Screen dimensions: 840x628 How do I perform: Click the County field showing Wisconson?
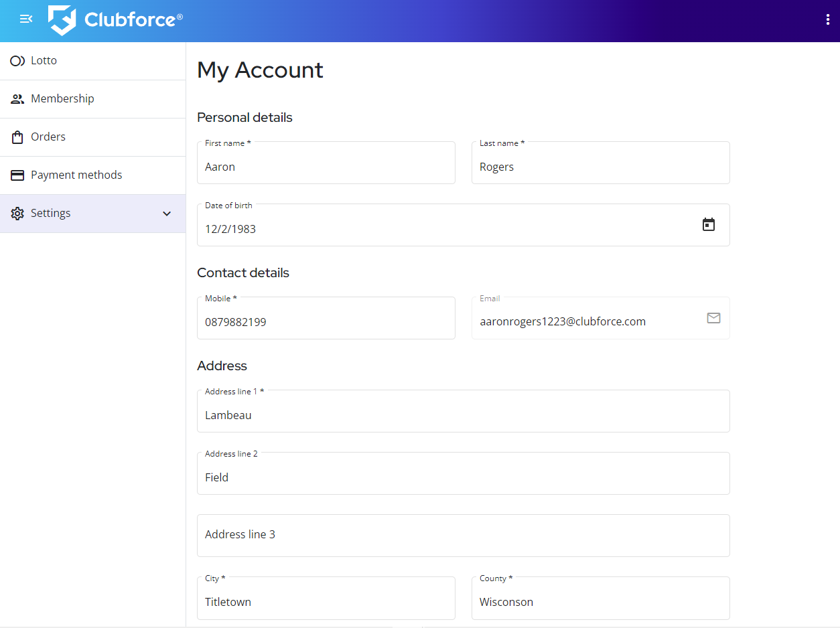600,602
